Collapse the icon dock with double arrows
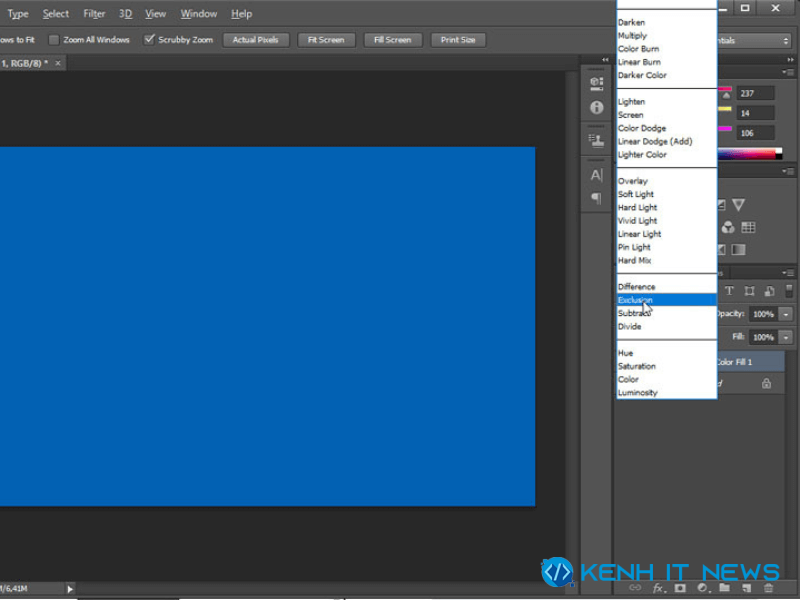Image resolution: width=800 pixels, height=600 pixels. (x=605, y=60)
